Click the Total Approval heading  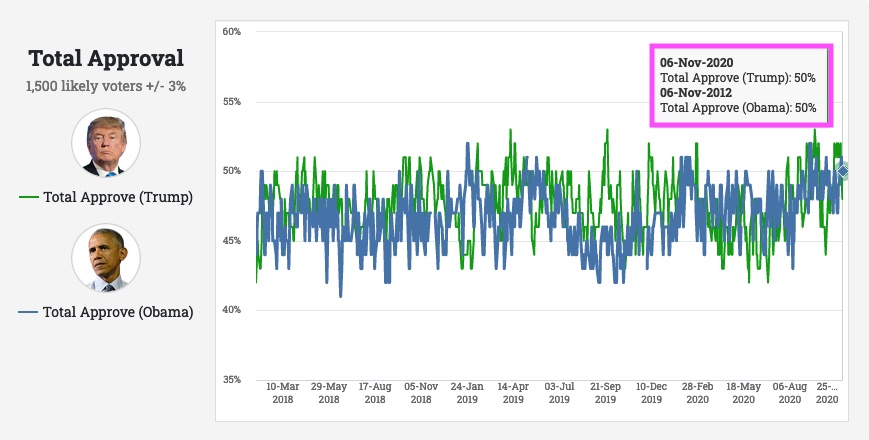106,58
